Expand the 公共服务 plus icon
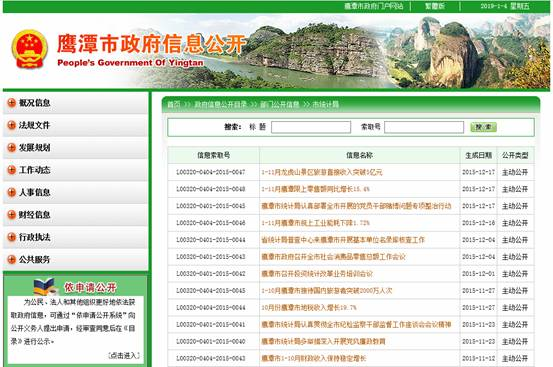The height and width of the screenshot is (367, 553). click(11, 259)
